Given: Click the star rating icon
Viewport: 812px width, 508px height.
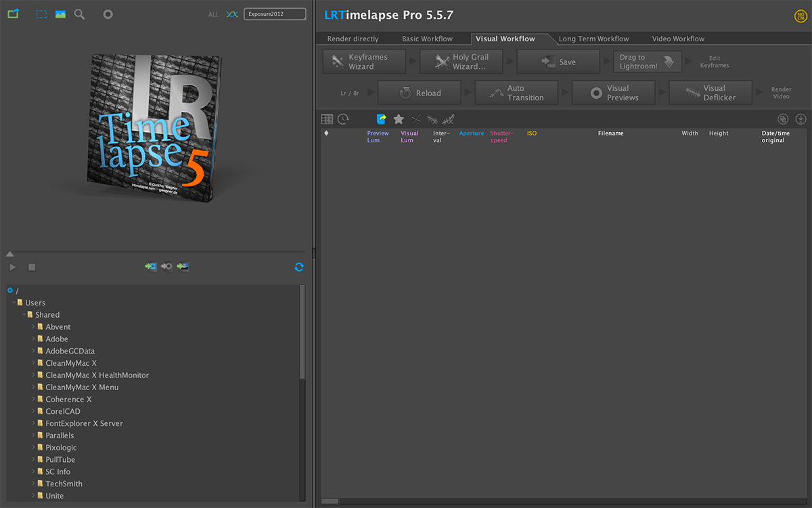Looking at the screenshot, I should click(399, 119).
